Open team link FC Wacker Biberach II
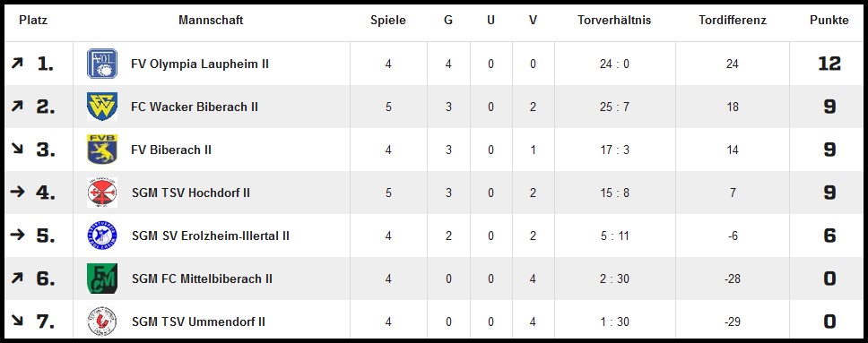 point(195,107)
